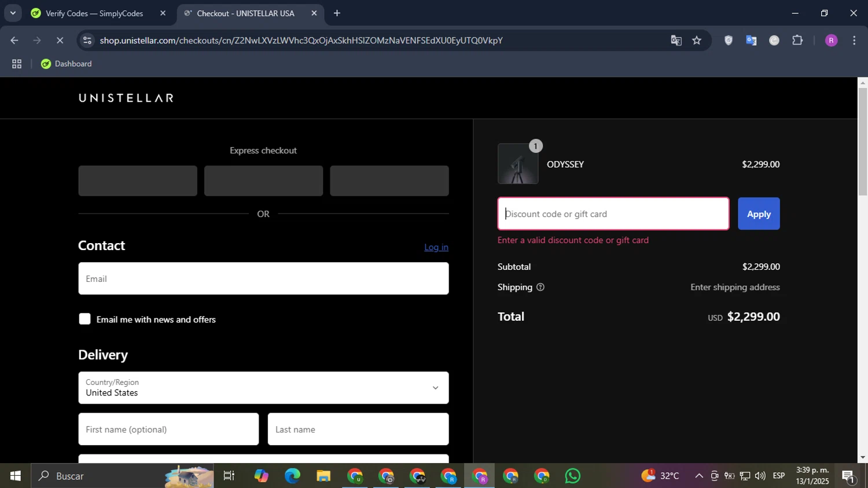Open Chrome's three-dot menu
Image resolution: width=868 pixels, height=488 pixels.
click(x=854, y=41)
